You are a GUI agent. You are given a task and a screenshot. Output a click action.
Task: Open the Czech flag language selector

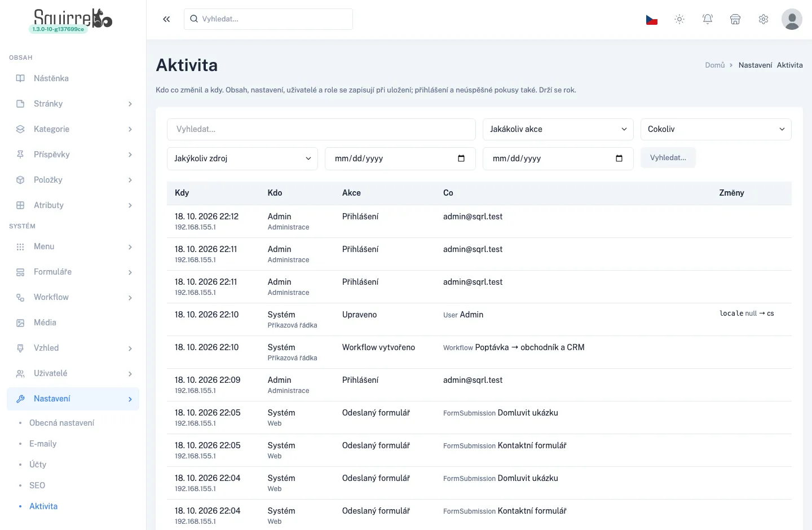(x=652, y=20)
